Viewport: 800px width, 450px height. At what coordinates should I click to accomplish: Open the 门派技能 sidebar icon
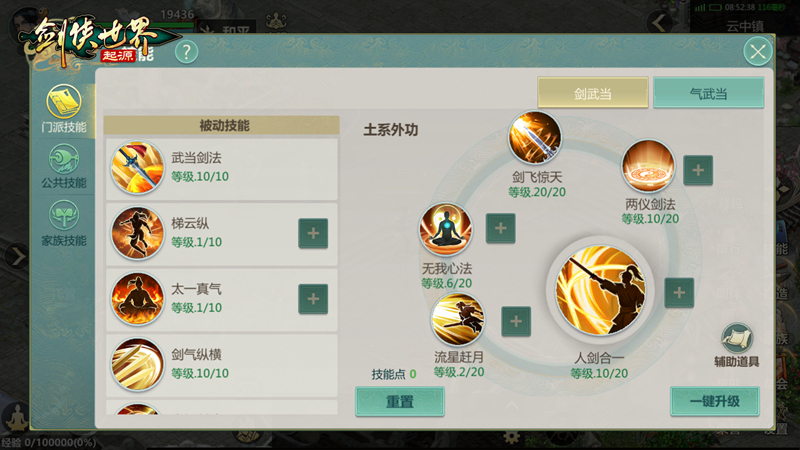[x=64, y=102]
